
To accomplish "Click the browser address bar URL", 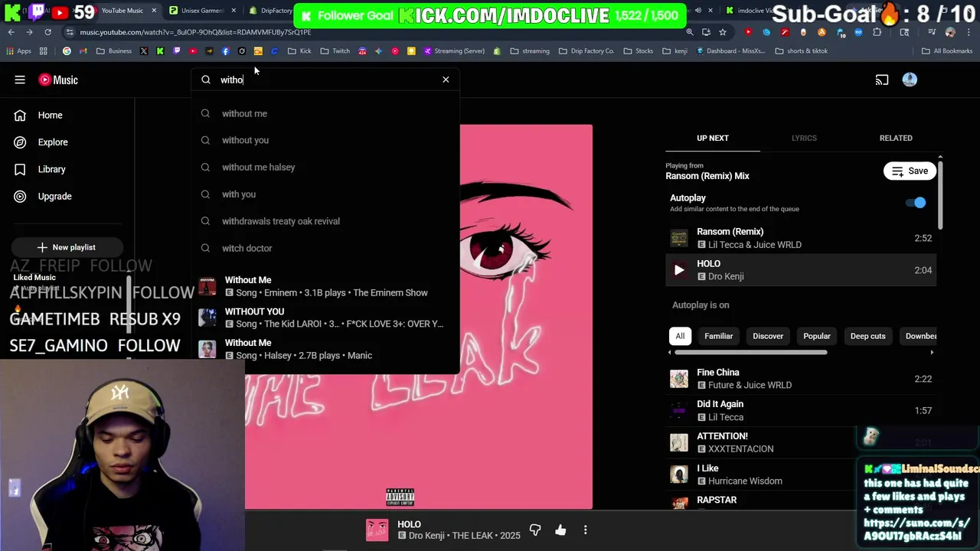I will 195,32.
